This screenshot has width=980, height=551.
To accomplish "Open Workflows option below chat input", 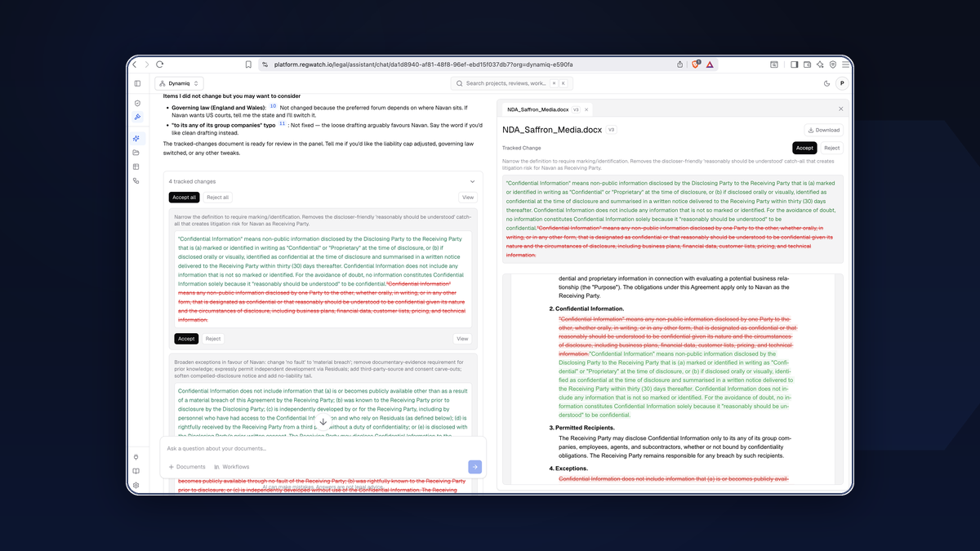I will tap(232, 467).
